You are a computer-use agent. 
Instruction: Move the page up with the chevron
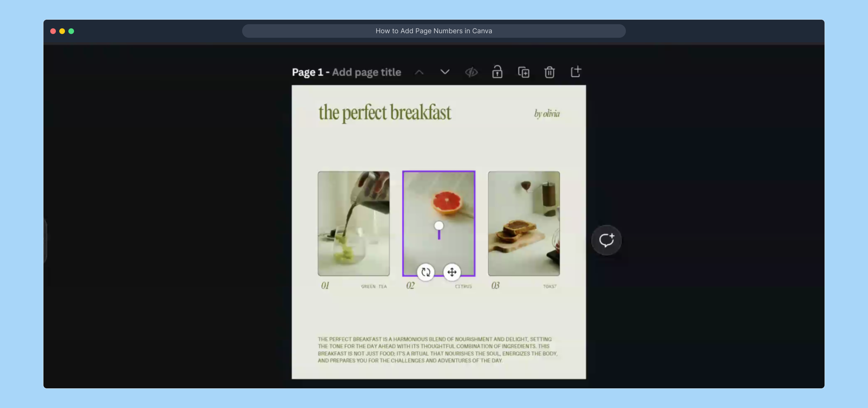[419, 72]
